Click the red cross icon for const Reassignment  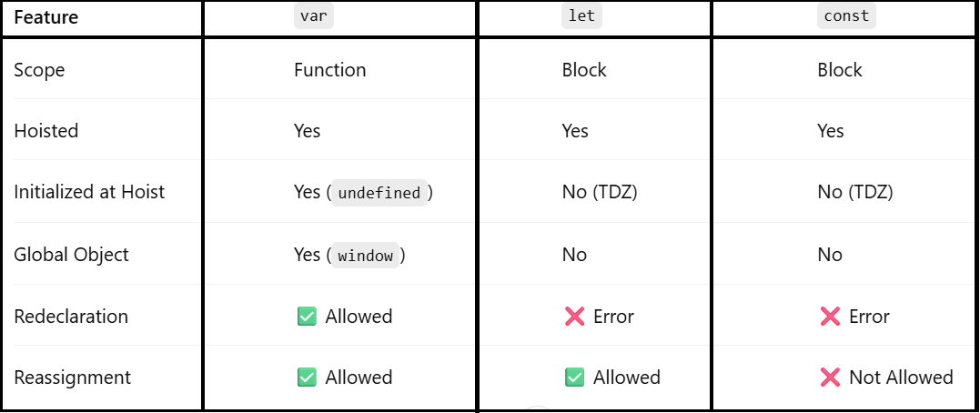pyautogui.click(x=830, y=378)
